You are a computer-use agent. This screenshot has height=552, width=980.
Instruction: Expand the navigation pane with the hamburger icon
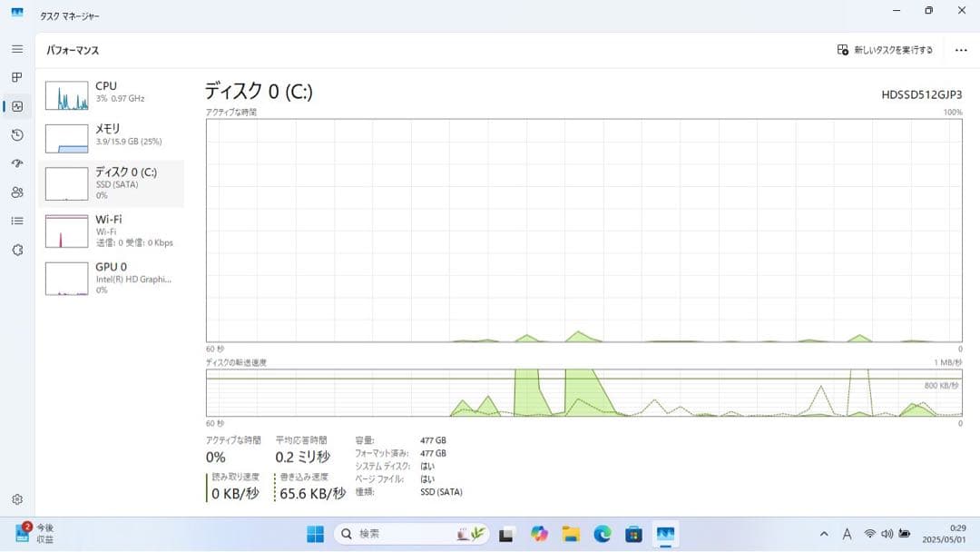pyautogui.click(x=16, y=49)
